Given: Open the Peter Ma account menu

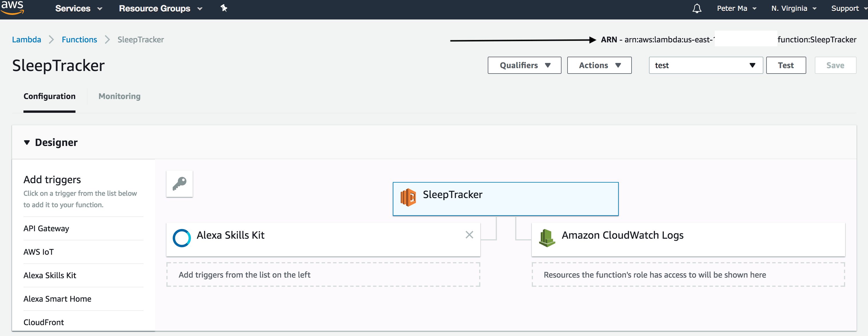Looking at the screenshot, I should click(736, 8).
